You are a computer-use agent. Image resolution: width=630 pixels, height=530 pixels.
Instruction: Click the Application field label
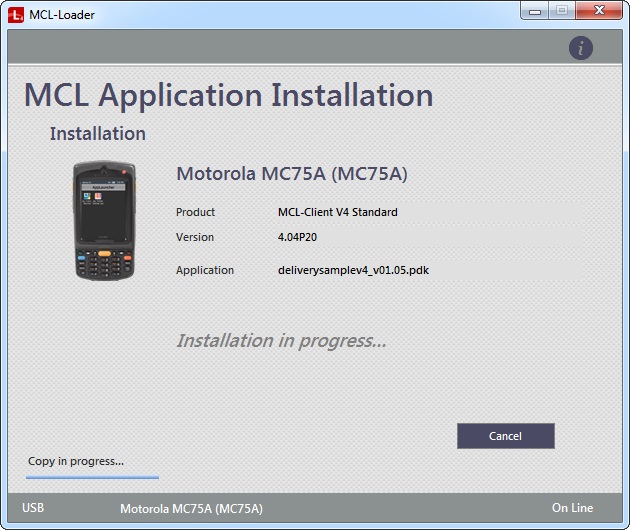point(205,270)
